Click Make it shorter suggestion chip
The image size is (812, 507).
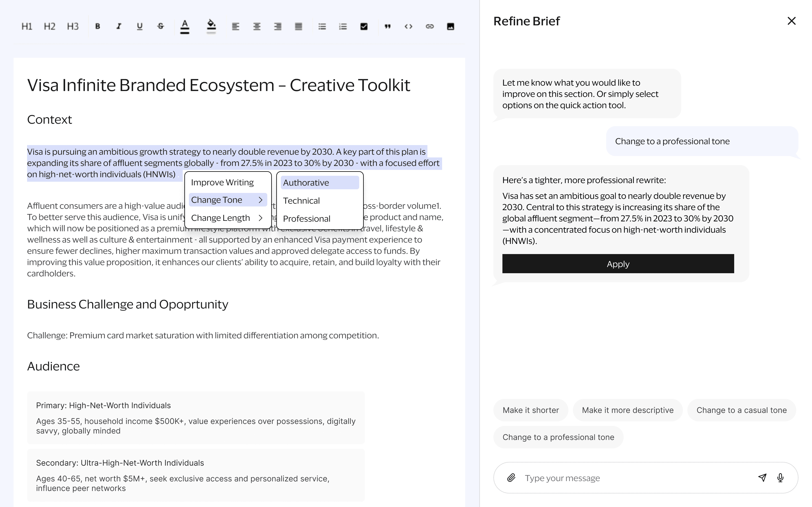[x=531, y=410]
